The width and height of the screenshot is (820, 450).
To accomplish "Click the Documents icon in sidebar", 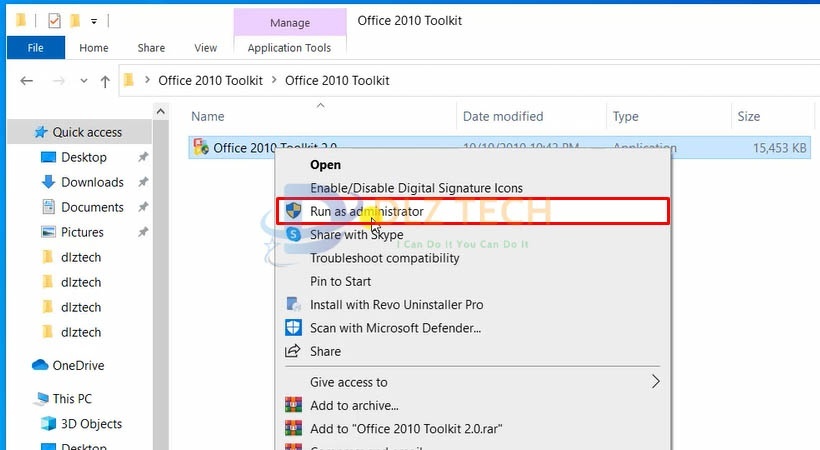I will [x=48, y=207].
